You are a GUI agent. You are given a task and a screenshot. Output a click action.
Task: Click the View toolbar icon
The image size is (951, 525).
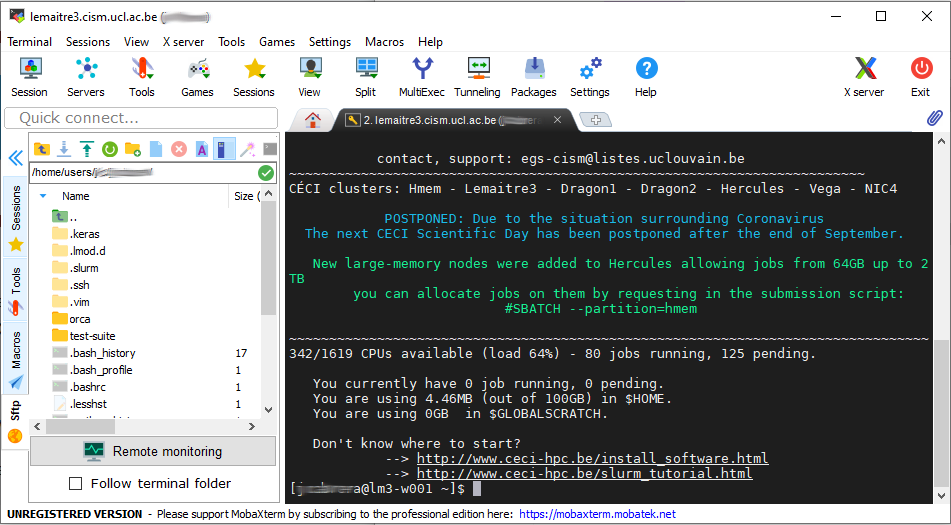click(x=309, y=76)
